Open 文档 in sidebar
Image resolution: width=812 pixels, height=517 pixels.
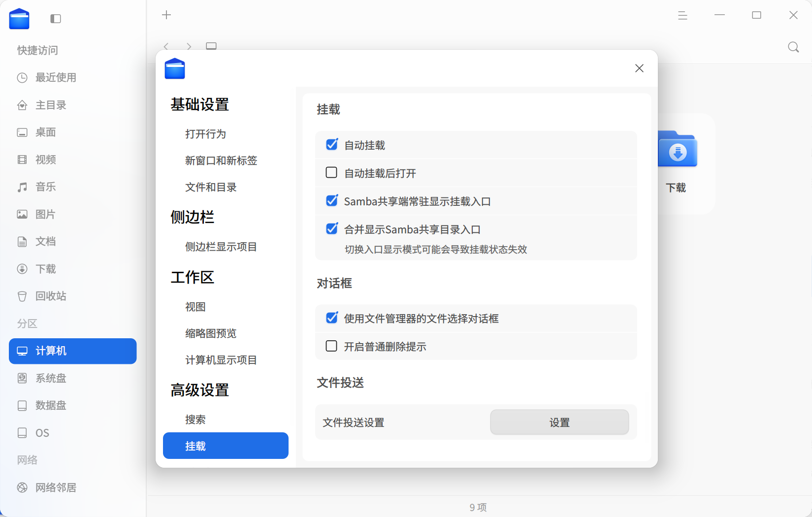click(72, 241)
